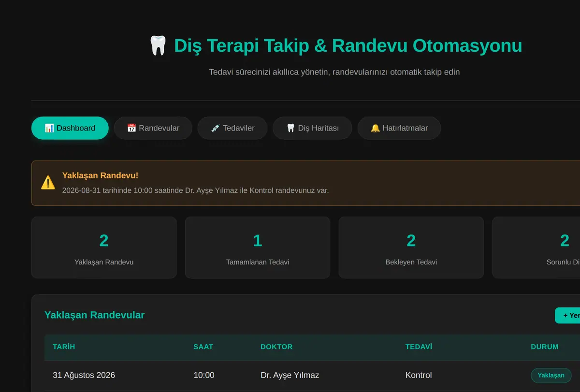
Task: Click the Kontrol treatment cell
Action: point(419,376)
